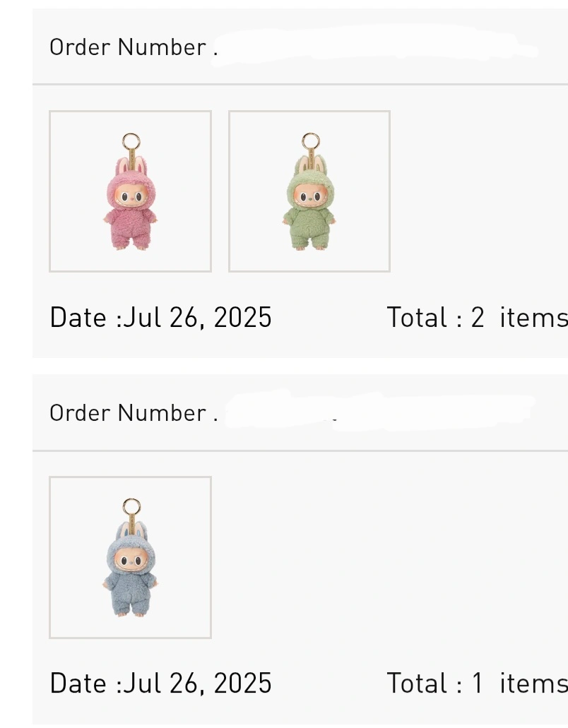Click the green doll's face
The image size is (568, 728).
point(309,196)
